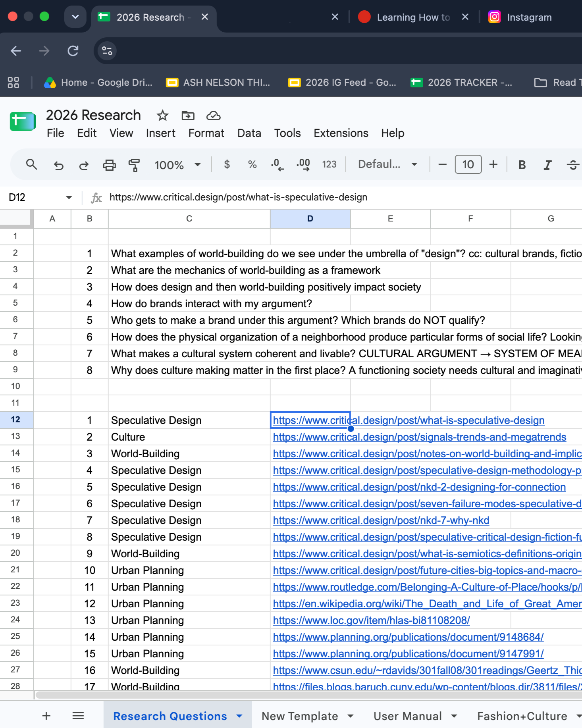
Task: Format as currency with dollar icon
Action: 227,164
